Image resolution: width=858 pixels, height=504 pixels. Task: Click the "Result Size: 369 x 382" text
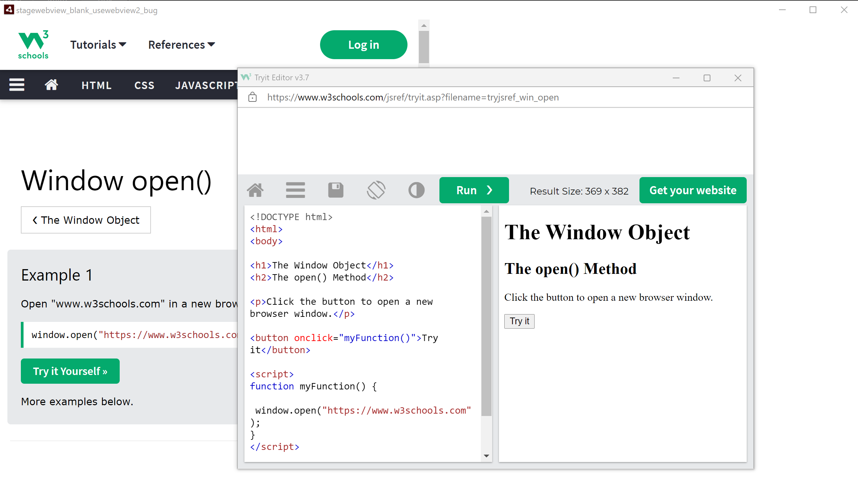(579, 191)
